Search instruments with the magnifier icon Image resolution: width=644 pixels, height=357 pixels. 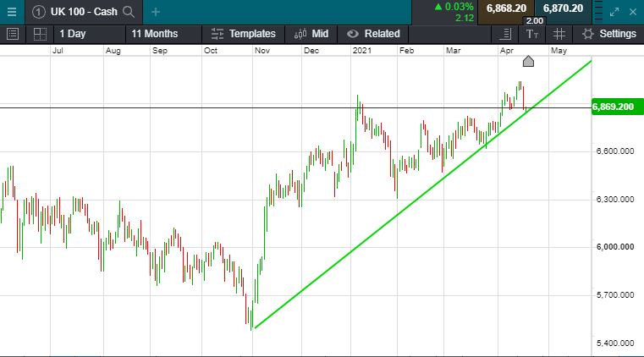tap(129, 12)
